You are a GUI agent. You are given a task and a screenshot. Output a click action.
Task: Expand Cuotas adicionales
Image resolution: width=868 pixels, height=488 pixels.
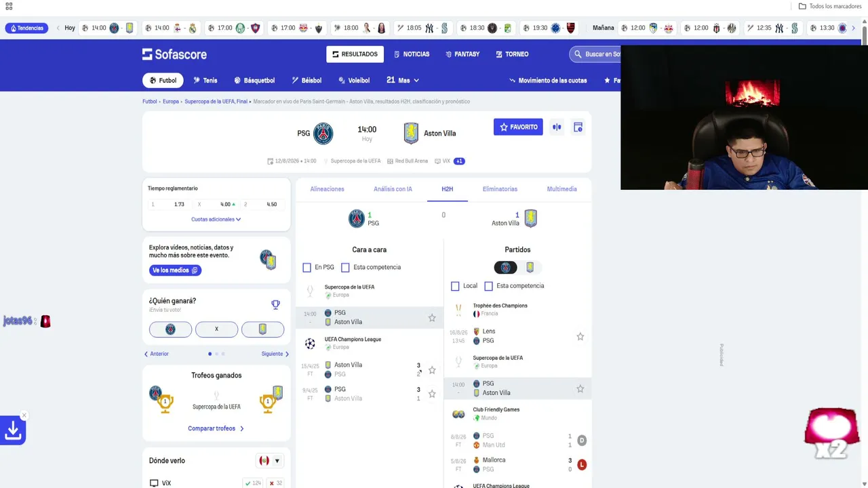tap(216, 220)
